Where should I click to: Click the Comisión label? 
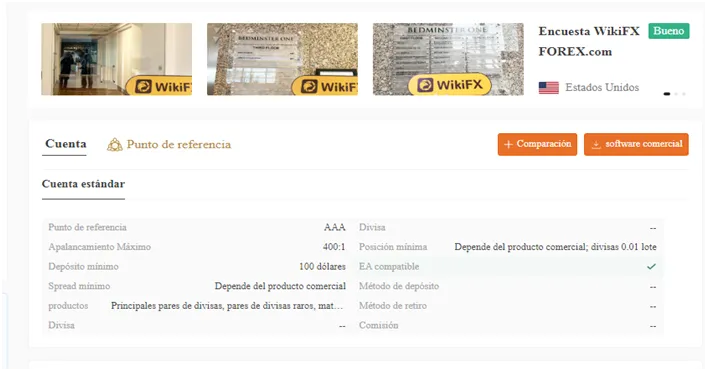click(379, 325)
